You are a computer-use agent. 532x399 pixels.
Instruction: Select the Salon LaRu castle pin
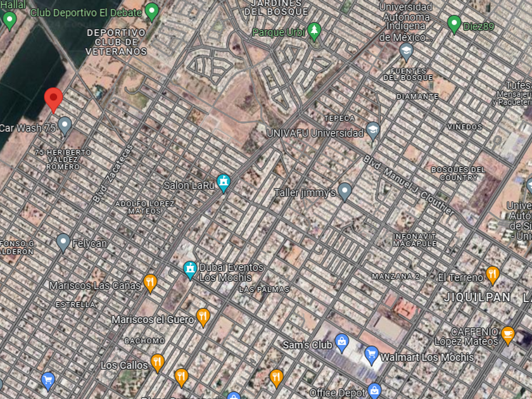(223, 183)
